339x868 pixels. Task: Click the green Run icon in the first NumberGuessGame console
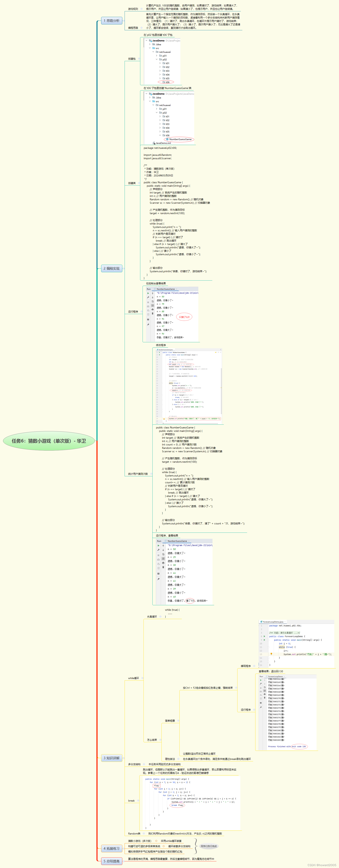click(148, 293)
